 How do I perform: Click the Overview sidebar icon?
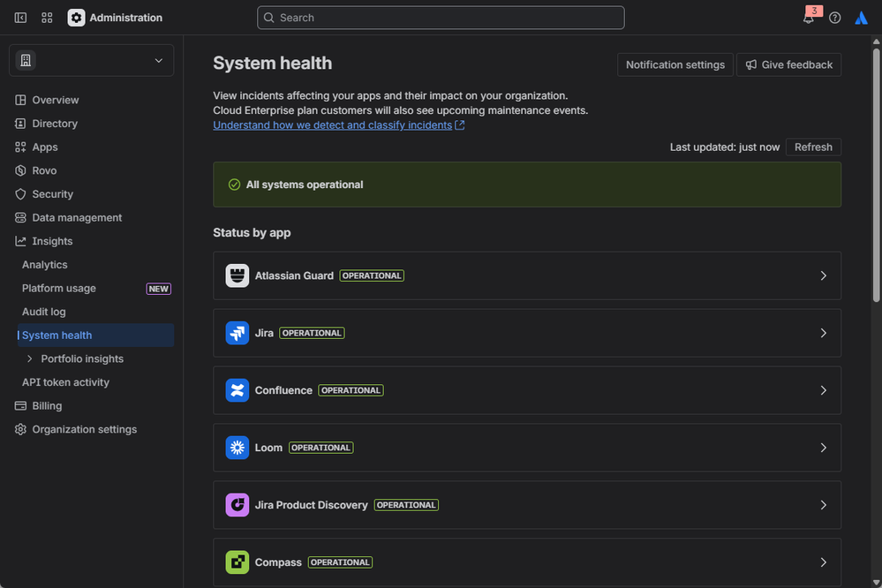click(21, 100)
